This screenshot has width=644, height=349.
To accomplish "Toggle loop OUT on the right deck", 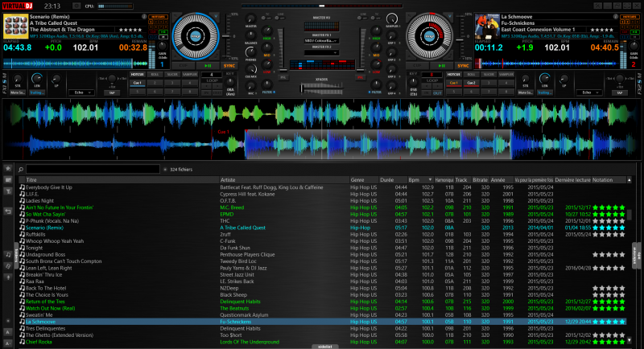I will [437, 93].
